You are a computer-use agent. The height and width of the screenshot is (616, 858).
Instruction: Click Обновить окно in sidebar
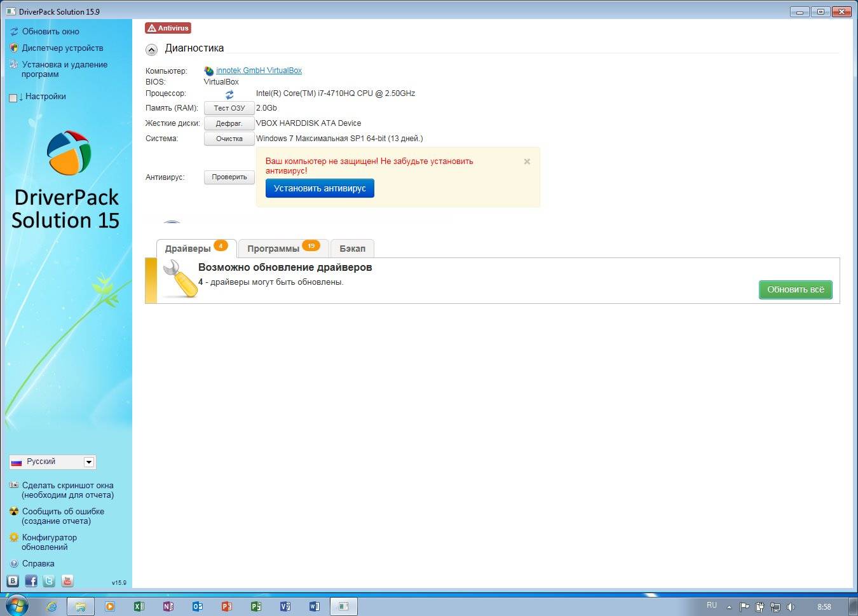click(x=51, y=31)
